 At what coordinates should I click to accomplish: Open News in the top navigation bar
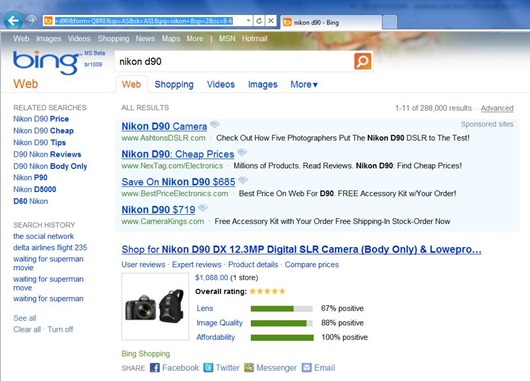pos(145,39)
